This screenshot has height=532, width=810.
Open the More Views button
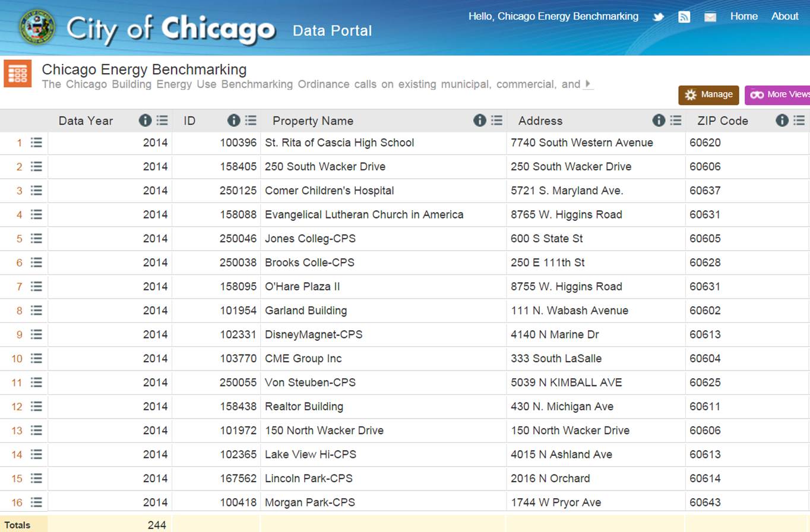click(778, 95)
